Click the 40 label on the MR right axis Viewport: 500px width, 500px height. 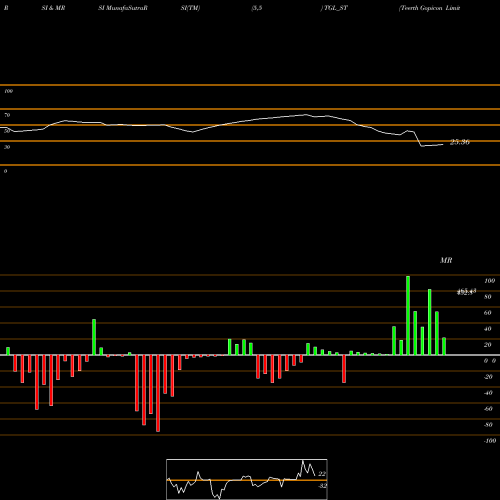488,329
